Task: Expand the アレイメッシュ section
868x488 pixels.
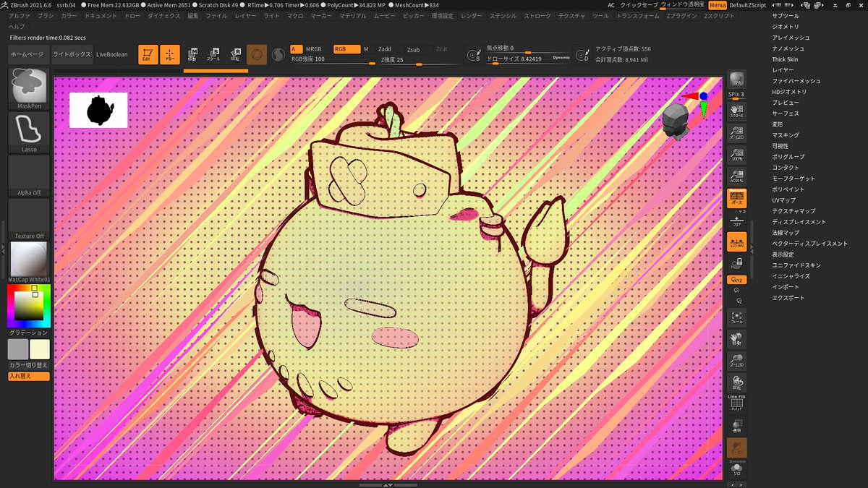Action: pos(791,38)
